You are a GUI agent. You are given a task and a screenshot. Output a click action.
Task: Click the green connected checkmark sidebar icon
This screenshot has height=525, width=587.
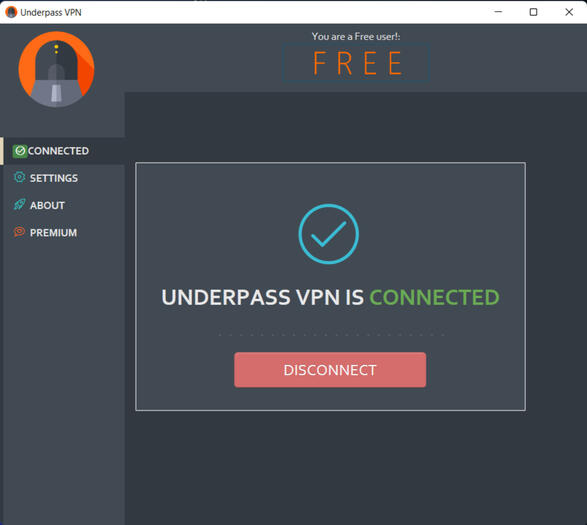tap(20, 151)
